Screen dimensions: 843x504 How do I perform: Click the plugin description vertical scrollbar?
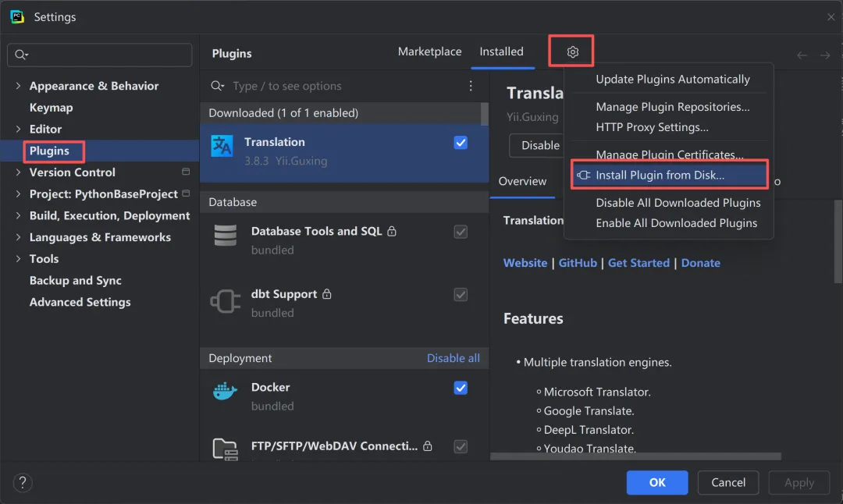point(838,241)
